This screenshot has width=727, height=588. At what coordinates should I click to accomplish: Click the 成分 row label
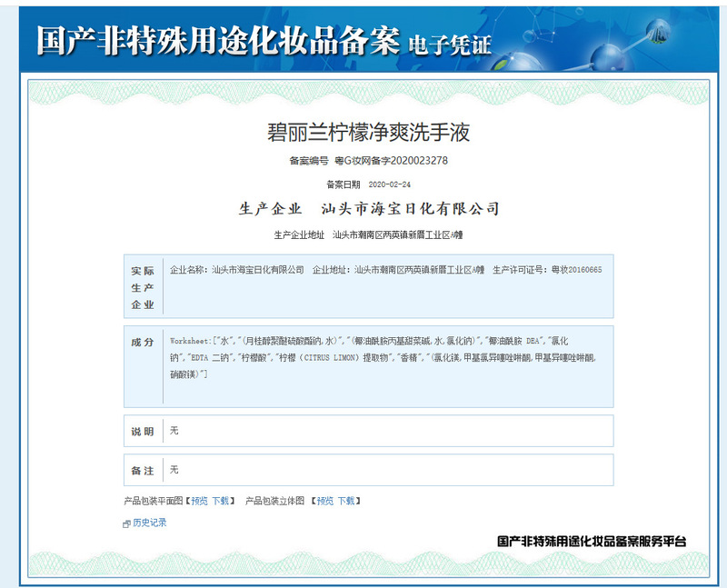pos(143,343)
